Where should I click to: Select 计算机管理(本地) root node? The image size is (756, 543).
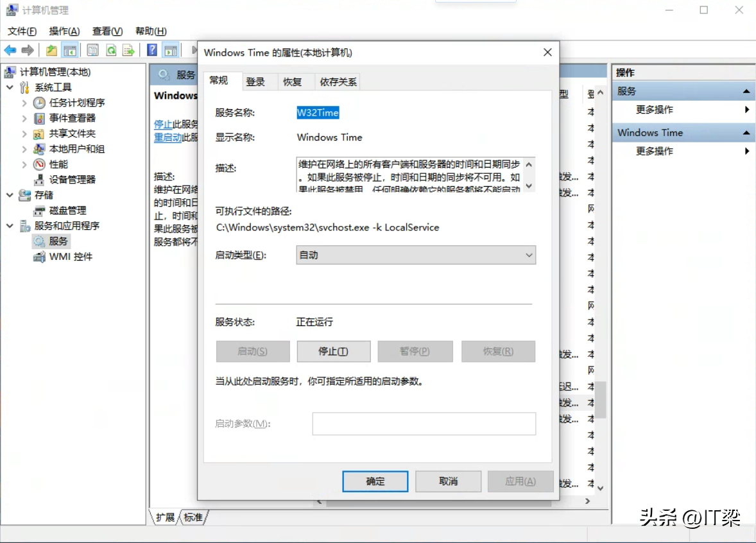point(55,72)
